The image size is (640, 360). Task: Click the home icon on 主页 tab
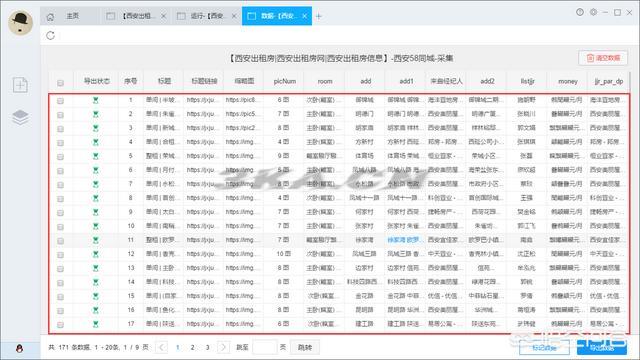50,17
